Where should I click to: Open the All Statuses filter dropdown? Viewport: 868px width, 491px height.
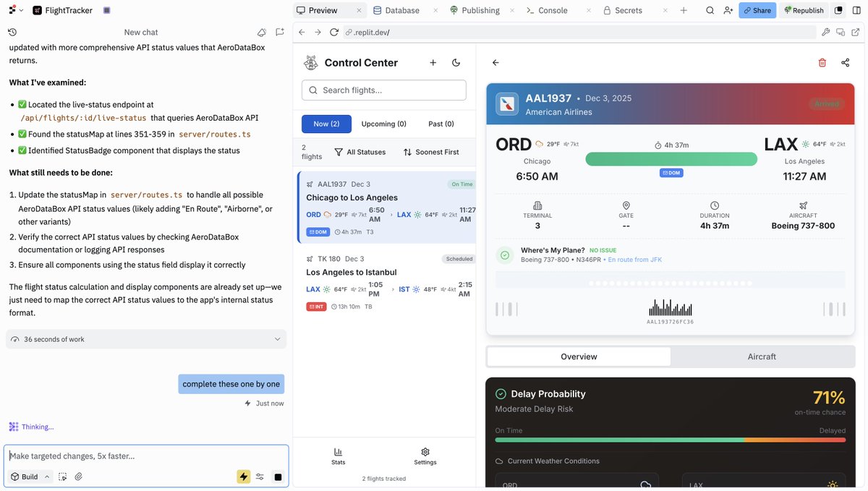point(360,153)
